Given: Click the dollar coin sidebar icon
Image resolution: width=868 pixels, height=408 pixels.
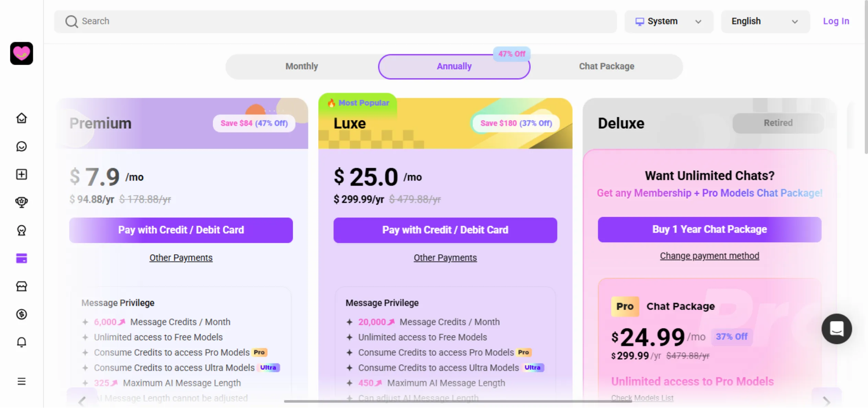Looking at the screenshot, I should 21,314.
